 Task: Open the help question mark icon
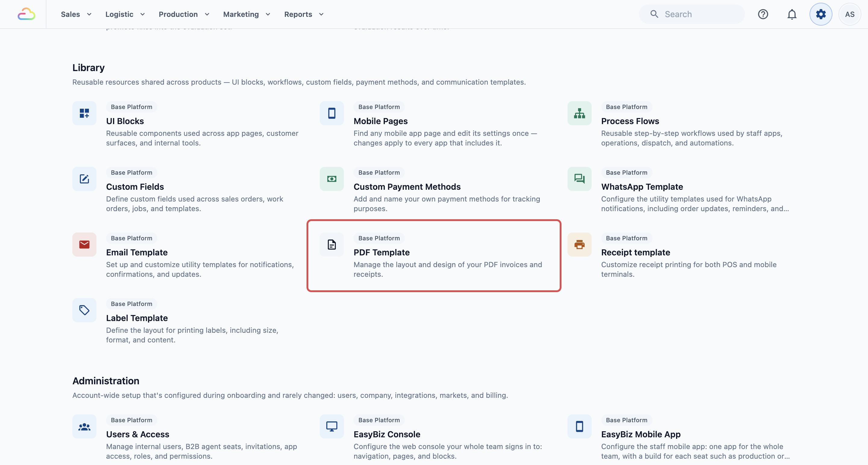coord(763,14)
